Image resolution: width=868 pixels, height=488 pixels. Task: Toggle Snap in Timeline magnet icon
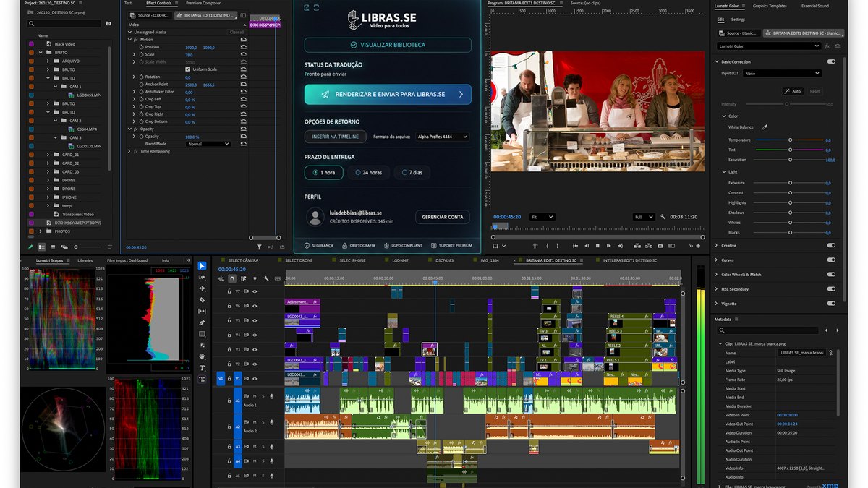pyautogui.click(x=231, y=278)
